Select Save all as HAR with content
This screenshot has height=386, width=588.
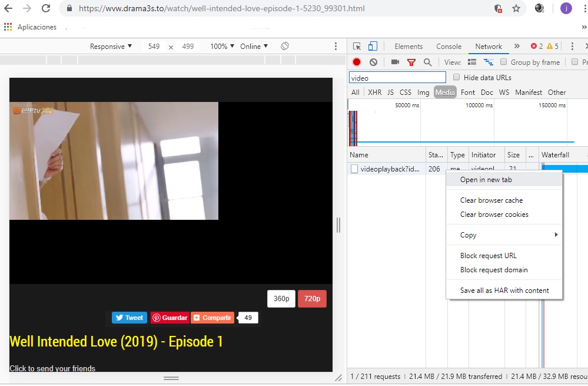(504, 291)
